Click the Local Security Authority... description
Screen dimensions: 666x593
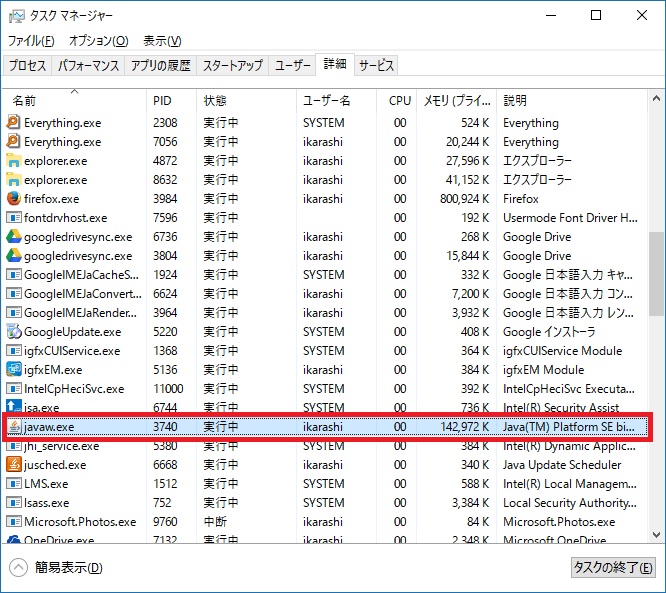click(x=570, y=503)
